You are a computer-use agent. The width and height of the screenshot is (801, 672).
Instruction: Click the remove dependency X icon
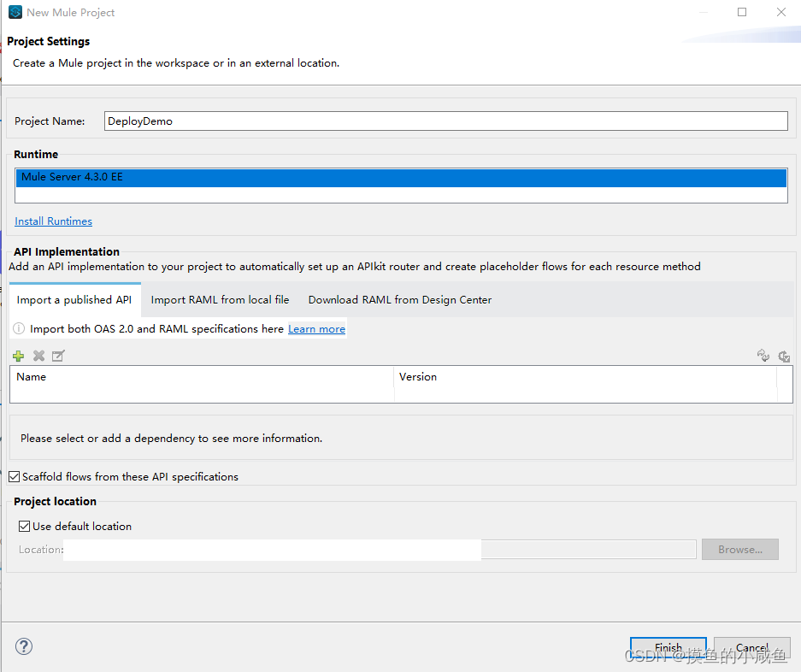tap(38, 356)
